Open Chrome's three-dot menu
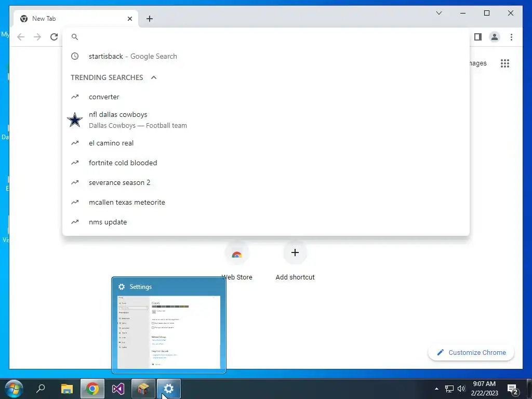The image size is (532, 399). [x=511, y=37]
